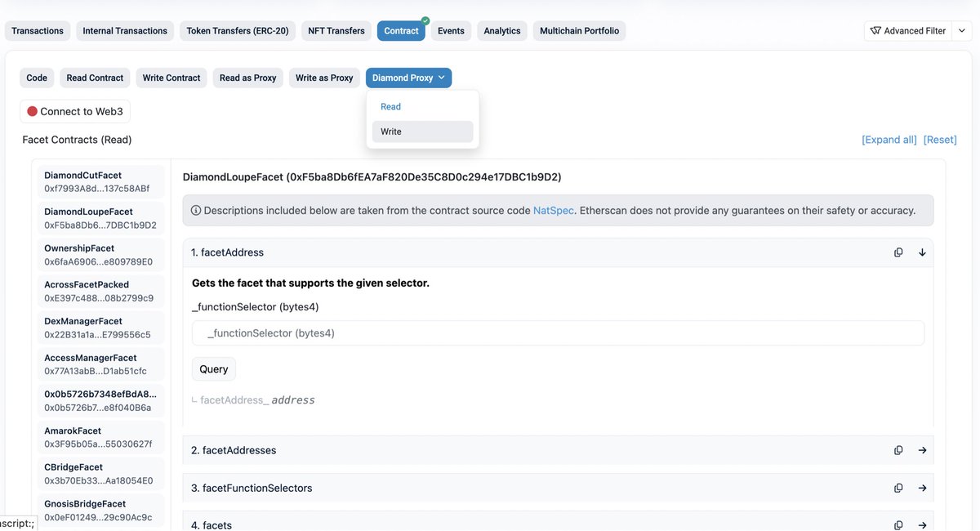Click Write Contract button

coord(171,78)
